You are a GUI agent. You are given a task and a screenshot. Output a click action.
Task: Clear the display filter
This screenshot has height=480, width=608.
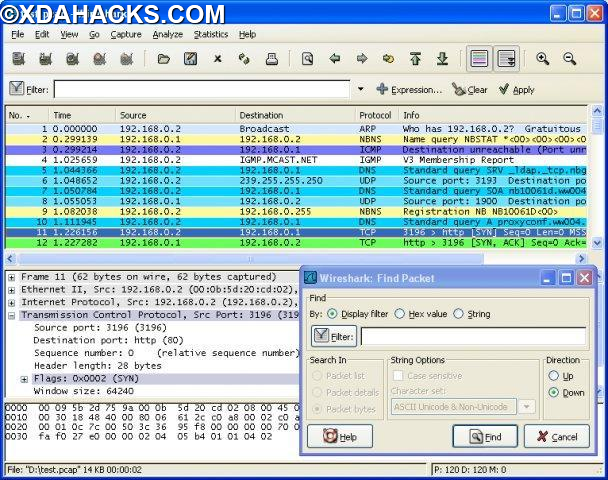(470, 90)
